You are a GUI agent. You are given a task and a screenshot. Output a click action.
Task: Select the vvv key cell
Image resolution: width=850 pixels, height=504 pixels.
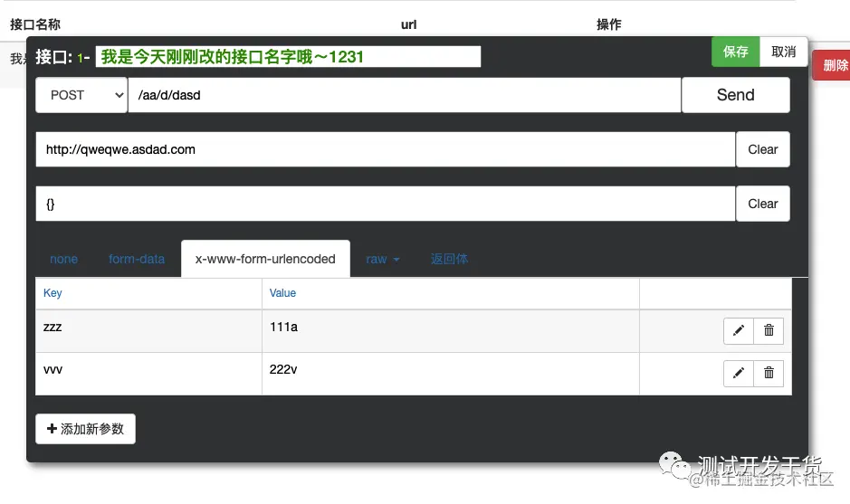point(148,374)
